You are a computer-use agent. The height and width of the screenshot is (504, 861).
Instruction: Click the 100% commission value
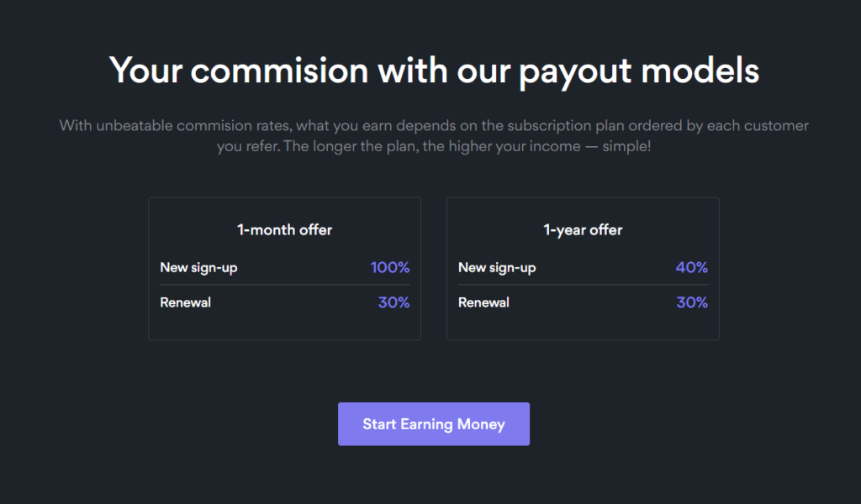(389, 268)
